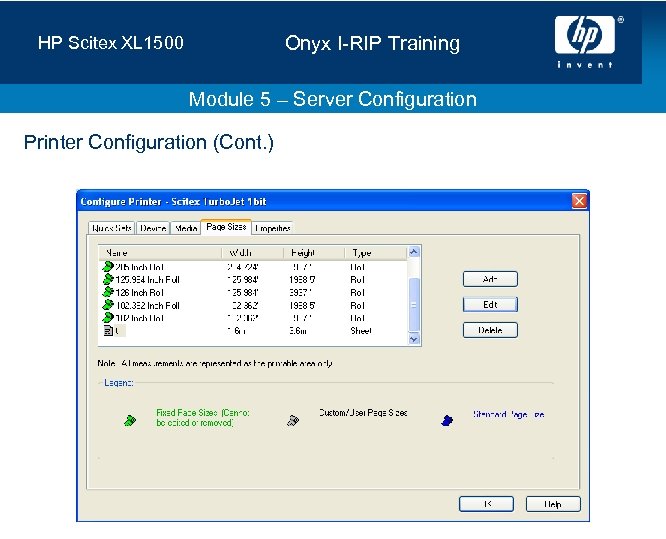Image resolution: width=666 pixels, height=539 pixels.
Task: Open the Properties tab
Action: tap(273, 228)
